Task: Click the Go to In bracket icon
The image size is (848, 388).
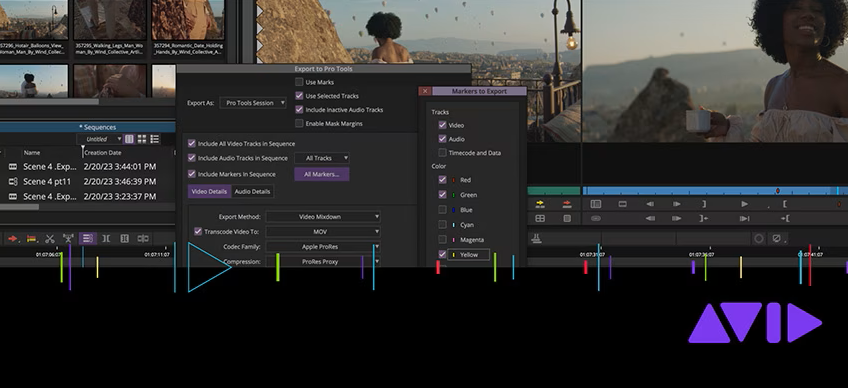Action: (x=785, y=219)
